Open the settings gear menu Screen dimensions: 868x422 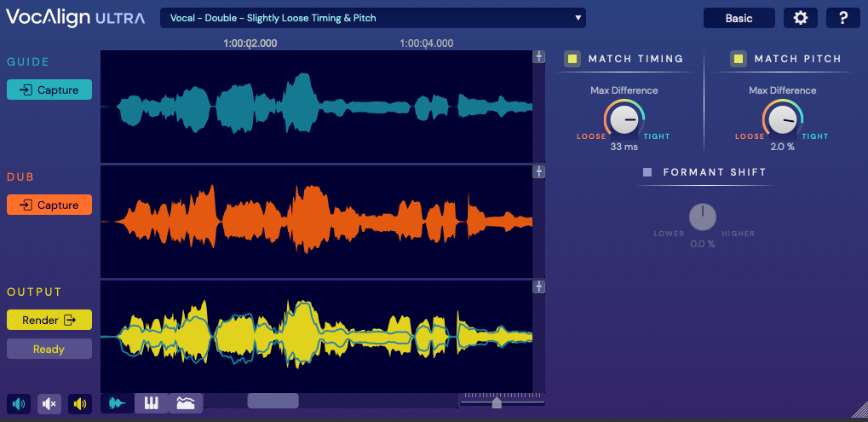(x=801, y=18)
